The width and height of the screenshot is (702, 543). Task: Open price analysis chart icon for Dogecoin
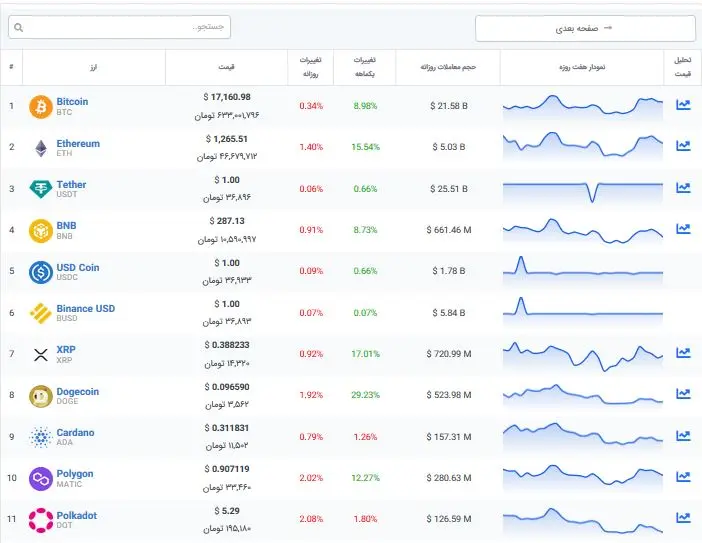(683, 393)
